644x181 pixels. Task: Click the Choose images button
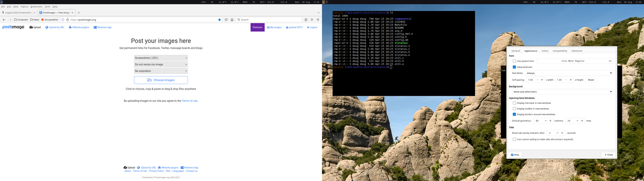coord(161,80)
